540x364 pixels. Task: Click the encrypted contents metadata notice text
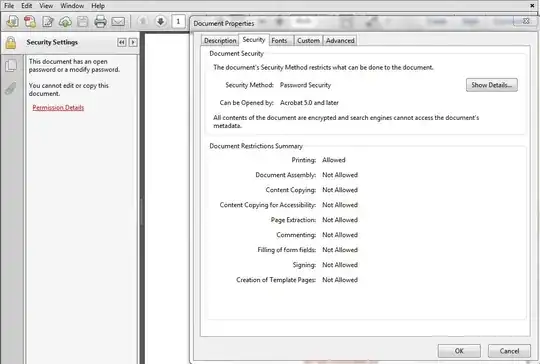tap(346, 122)
